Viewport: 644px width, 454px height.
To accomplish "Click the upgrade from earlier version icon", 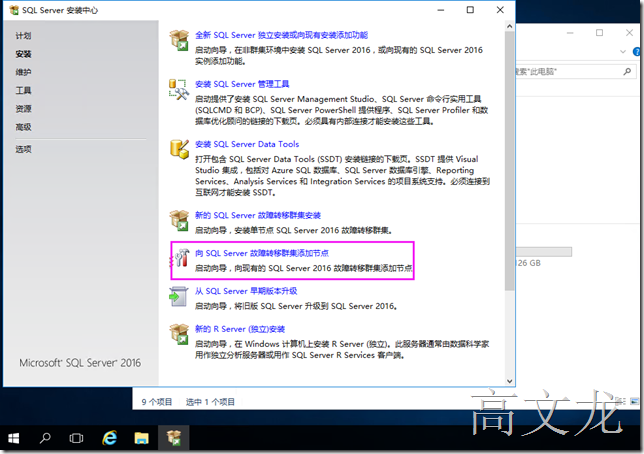I will coord(179,296).
